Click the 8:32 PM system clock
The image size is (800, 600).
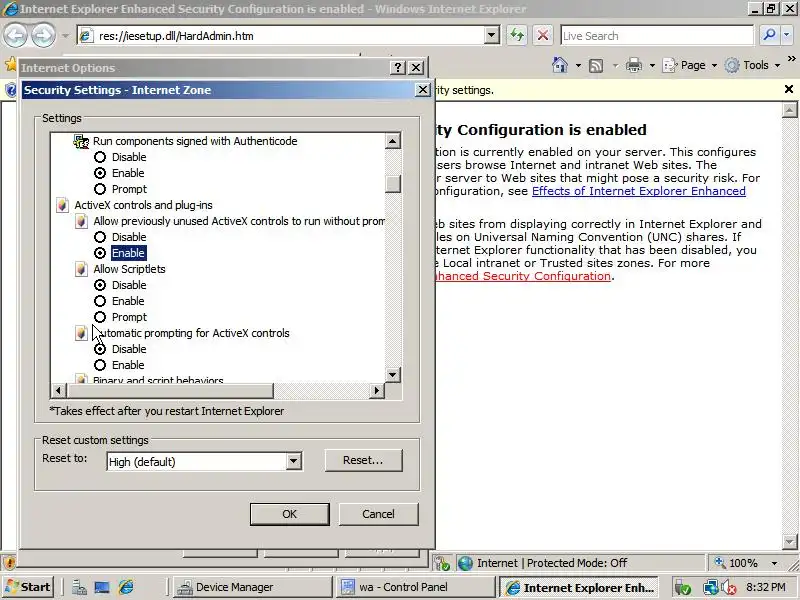click(765, 587)
